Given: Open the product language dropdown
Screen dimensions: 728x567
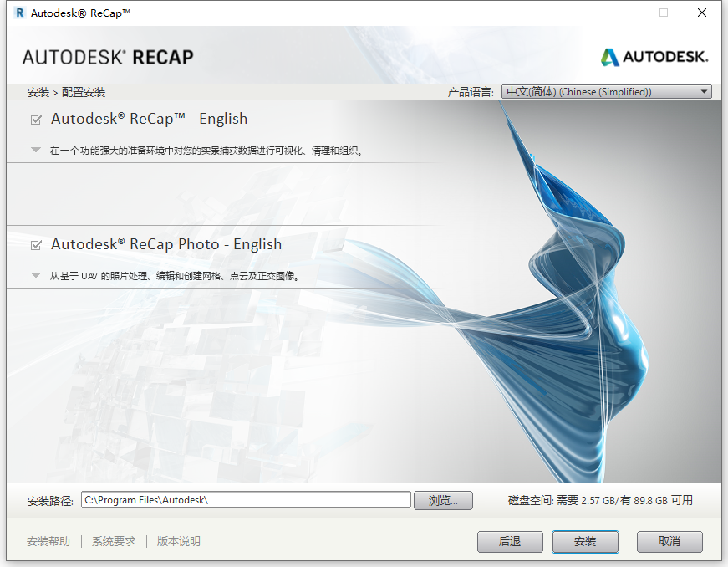Looking at the screenshot, I should (606, 92).
